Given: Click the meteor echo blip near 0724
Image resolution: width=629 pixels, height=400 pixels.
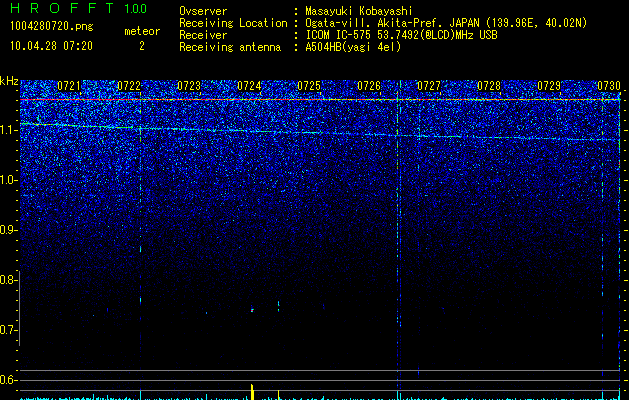Looking at the screenshot, I should coord(252,310).
